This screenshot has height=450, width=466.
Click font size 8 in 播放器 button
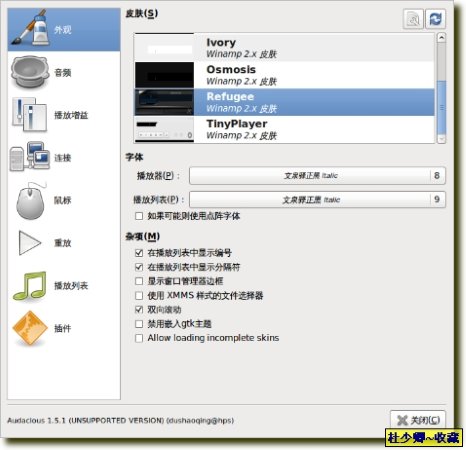pyautogui.click(x=437, y=176)
